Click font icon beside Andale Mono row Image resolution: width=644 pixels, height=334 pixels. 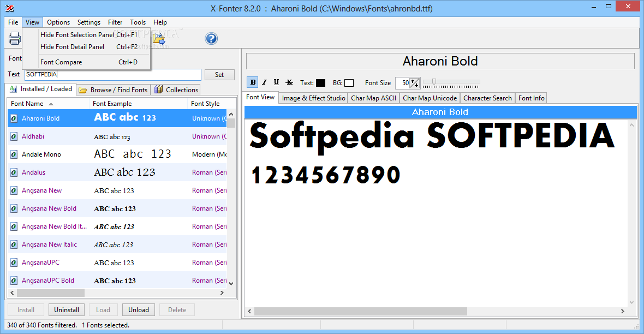pos(14,154)
